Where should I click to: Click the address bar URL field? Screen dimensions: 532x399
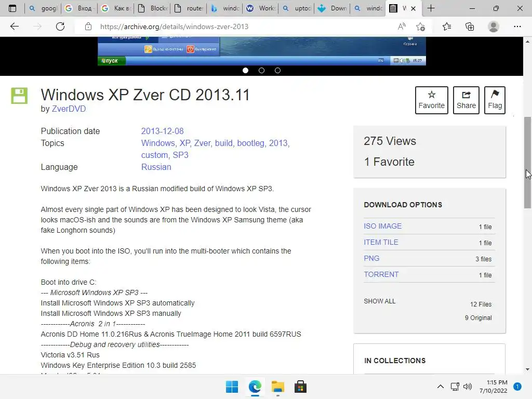(237, 26)
